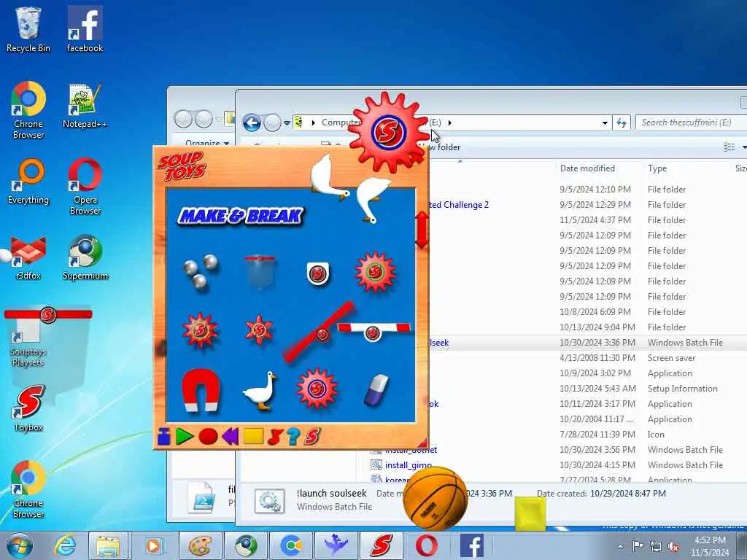Click the red S logo in toybox toolbar
This screenshot has height=560, width=747.
click(312, 436)
